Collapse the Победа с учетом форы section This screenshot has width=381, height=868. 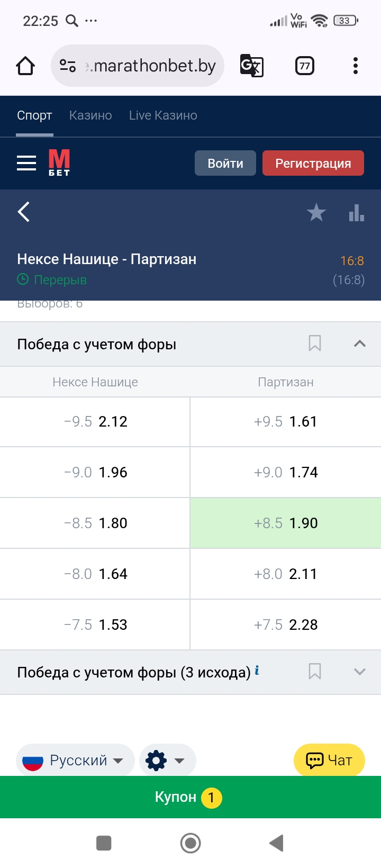pos(360,343)
